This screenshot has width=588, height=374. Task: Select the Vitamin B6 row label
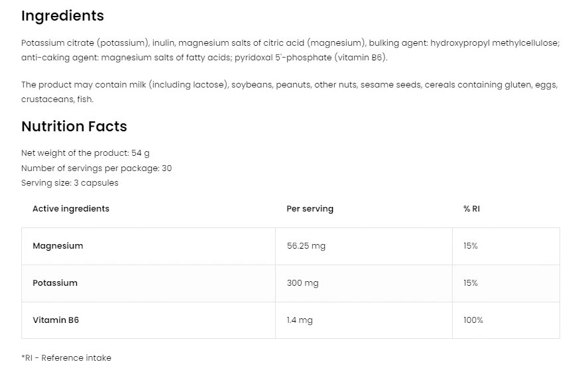(x=56, y=320)
